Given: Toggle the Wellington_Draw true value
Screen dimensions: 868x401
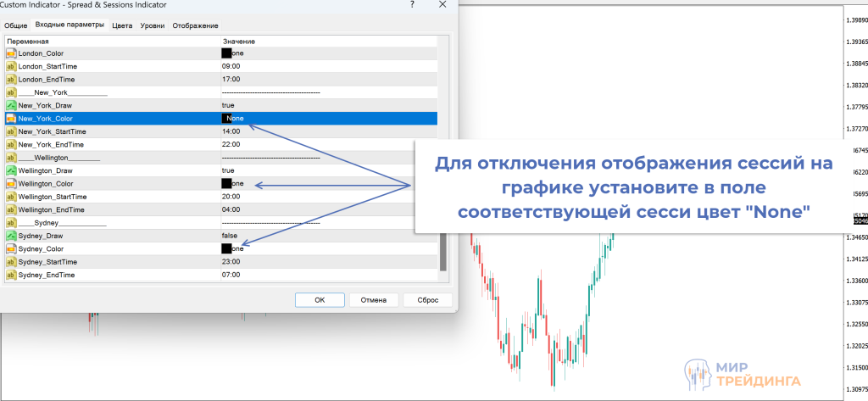Looking at the screenshot, I should coord(228,170).
